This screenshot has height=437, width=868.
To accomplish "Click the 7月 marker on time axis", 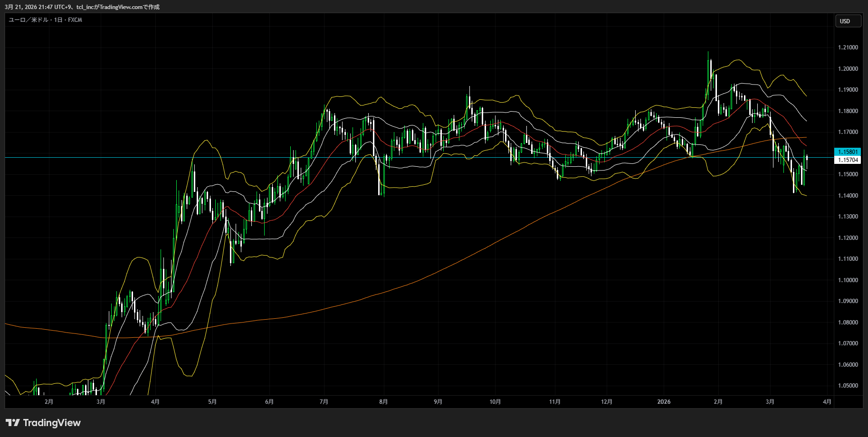I will click(x=324, y=402).
